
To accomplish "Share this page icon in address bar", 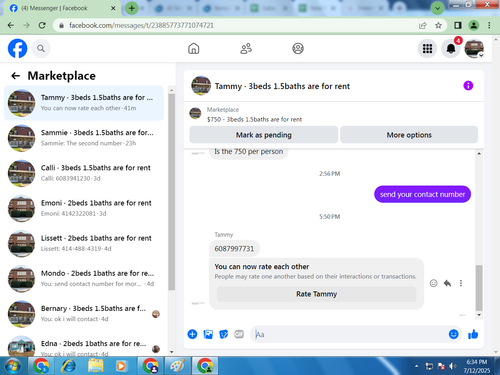I will point(423,25).
